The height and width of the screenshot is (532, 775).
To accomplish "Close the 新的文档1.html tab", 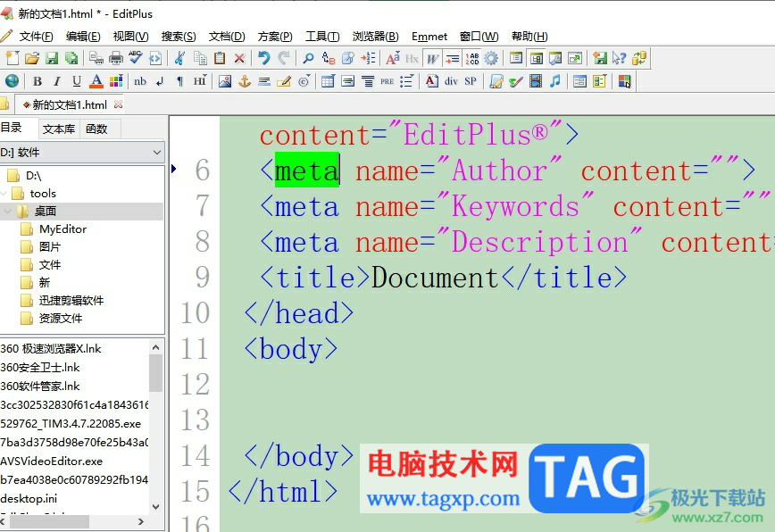I will tap(118, 104).
